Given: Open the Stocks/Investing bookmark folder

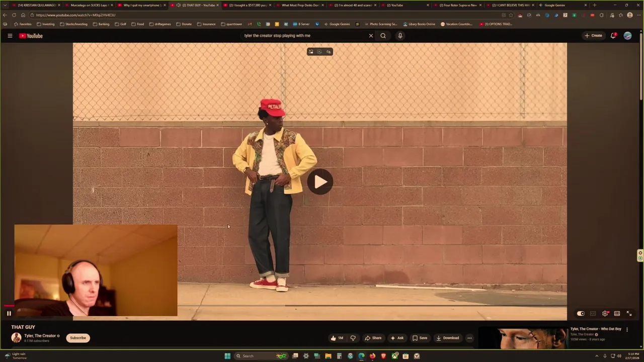Looking at the screenshot, I should coord(73,24).
